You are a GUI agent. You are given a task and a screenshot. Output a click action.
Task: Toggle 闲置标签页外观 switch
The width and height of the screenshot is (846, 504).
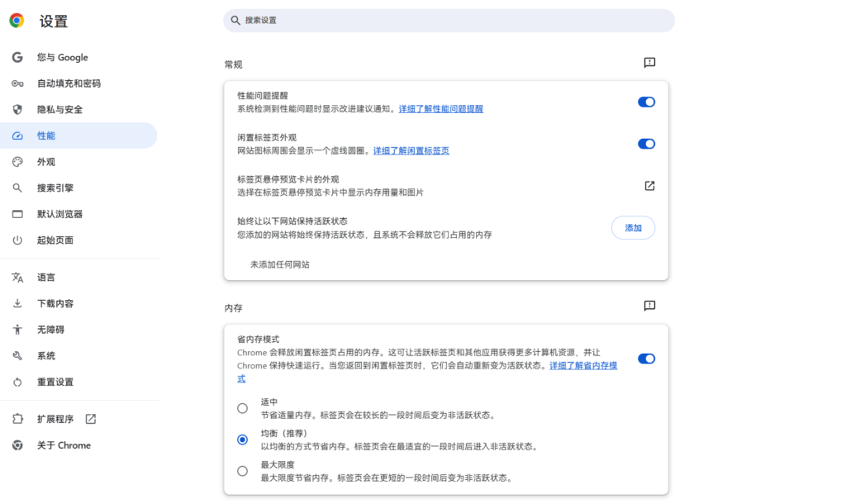point(646,144)
